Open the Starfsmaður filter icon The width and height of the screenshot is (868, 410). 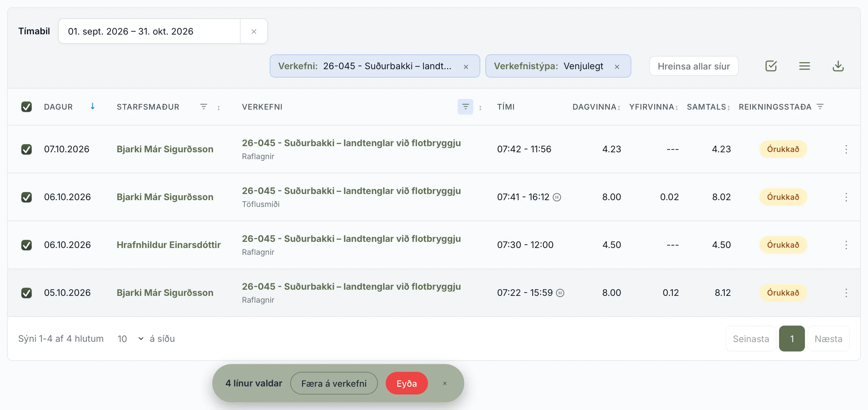point(203,107)
